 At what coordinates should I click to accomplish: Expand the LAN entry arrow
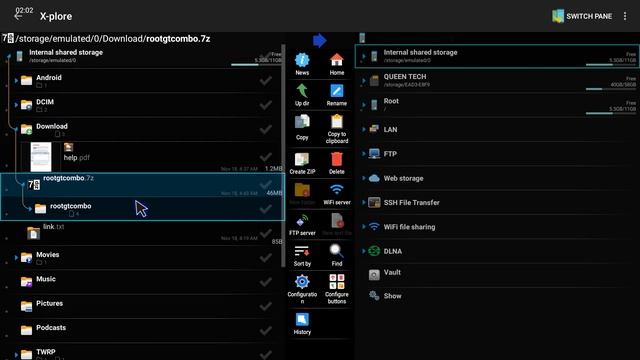click(364, 129)
